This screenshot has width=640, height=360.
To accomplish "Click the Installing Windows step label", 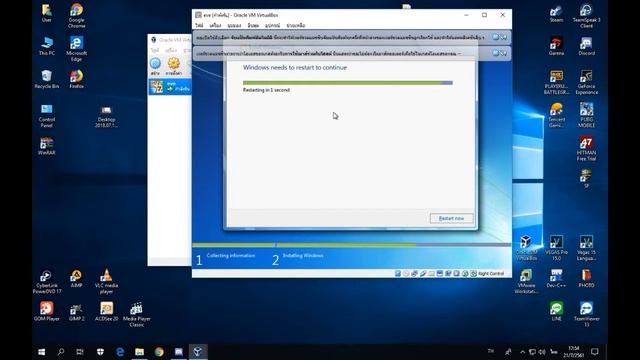I will click(x=303, y=256).
